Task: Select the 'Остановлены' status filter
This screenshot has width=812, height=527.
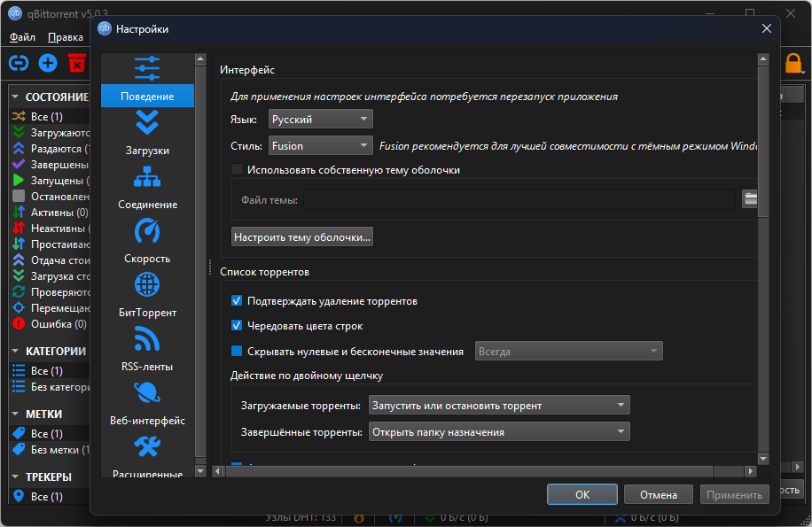Action: (x=50, y=197)
